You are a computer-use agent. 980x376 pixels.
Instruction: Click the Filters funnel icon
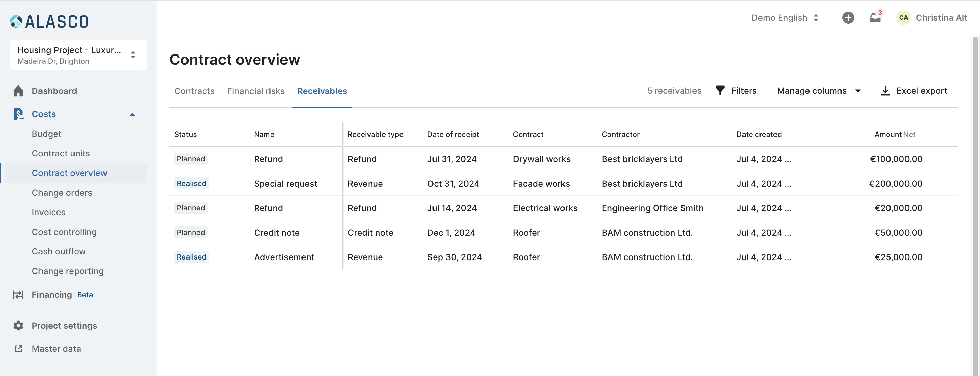pos(720,91)
